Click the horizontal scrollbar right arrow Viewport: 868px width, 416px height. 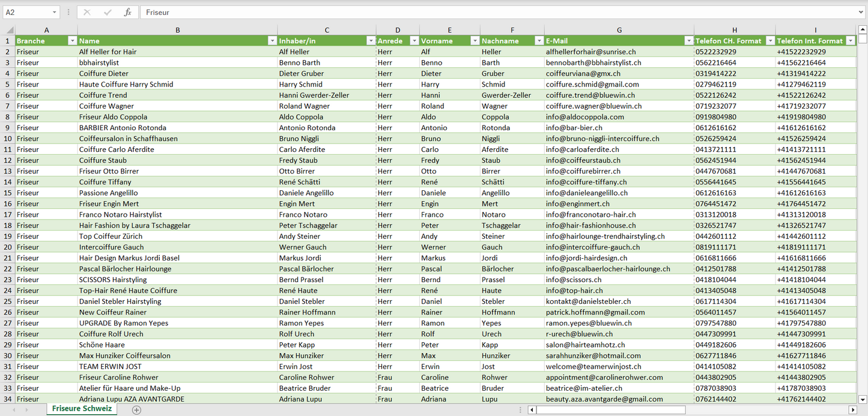(x=852, y=410)
